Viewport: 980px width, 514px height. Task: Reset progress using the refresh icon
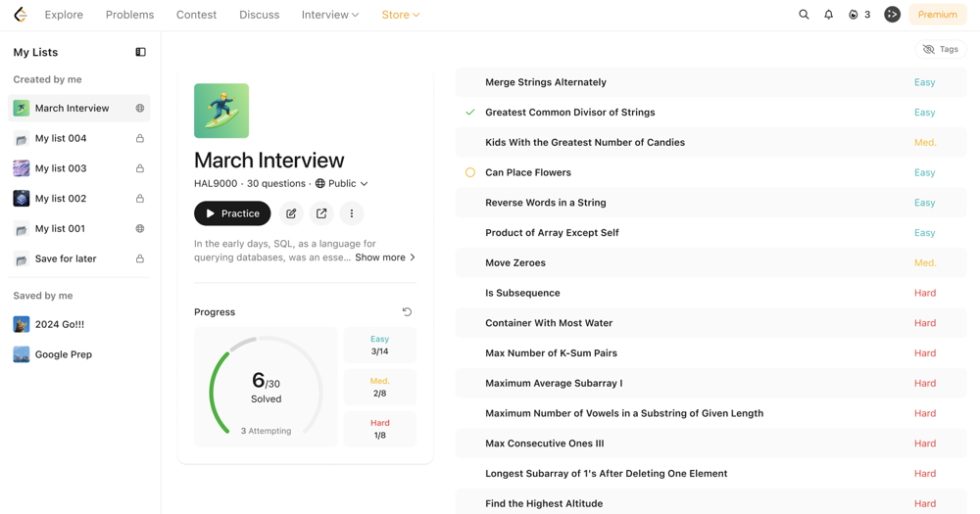pos(407,312)
